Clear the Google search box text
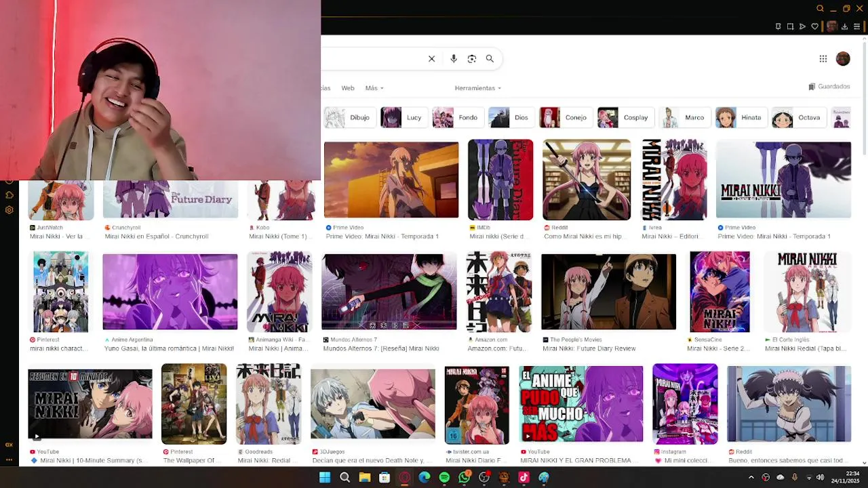Screen dimensions: 868x488 point(431,59)
